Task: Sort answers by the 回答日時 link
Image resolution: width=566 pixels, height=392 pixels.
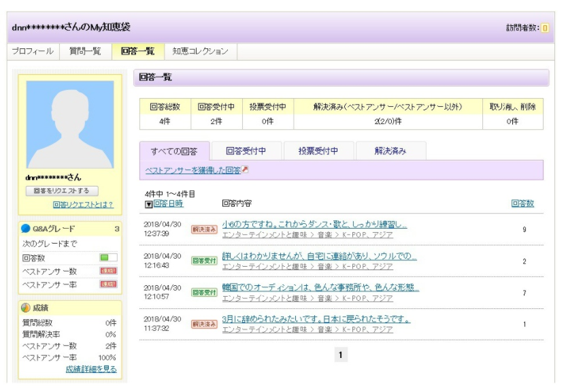Action: pos(168,203)
